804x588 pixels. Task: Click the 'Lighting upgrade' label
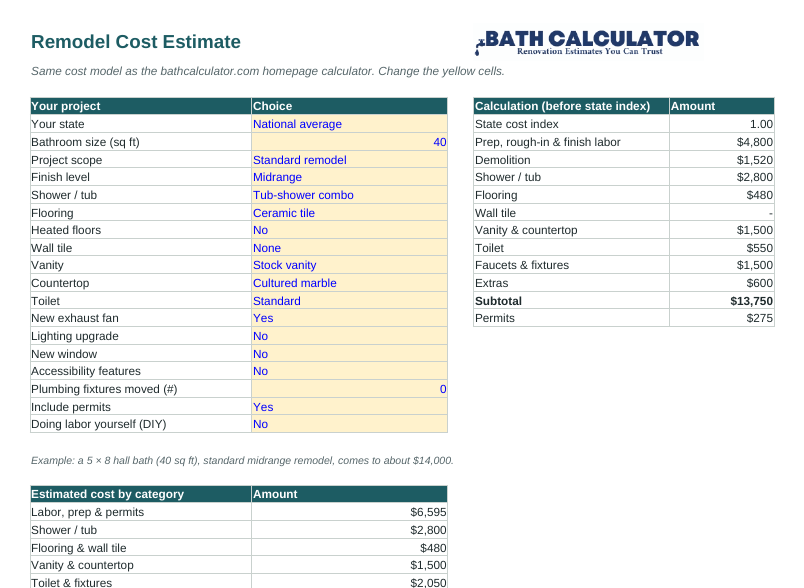point(75,336)
